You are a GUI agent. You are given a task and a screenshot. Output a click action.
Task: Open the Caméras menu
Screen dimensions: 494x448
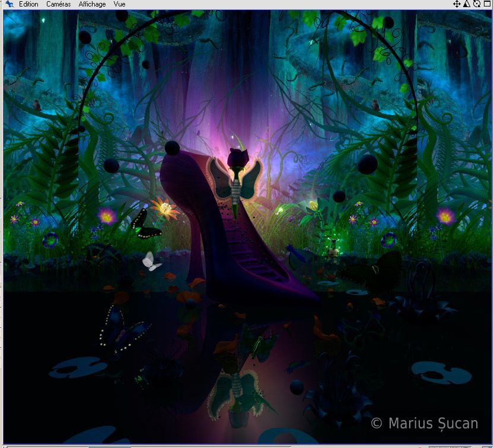(x=58, y=4)
